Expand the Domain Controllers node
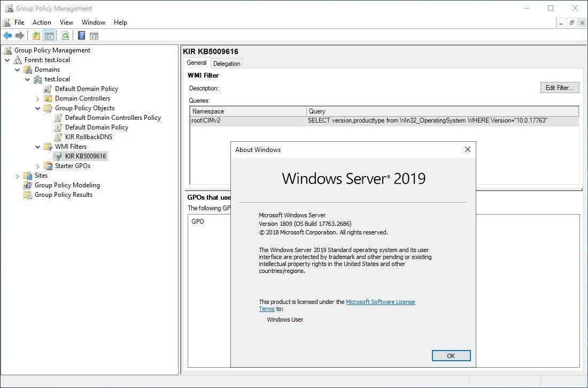Screen dimensions: 588x388 [x=38, y=99]
